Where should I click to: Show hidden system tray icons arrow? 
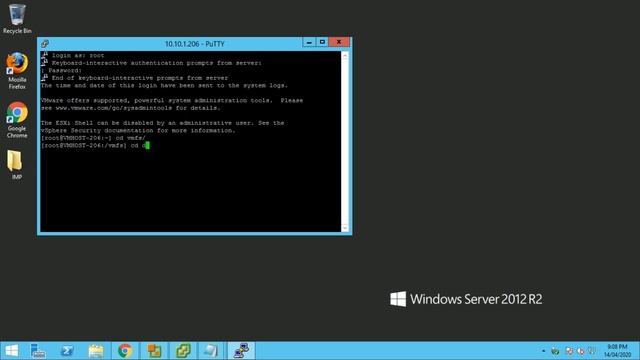tap(543, 351)
